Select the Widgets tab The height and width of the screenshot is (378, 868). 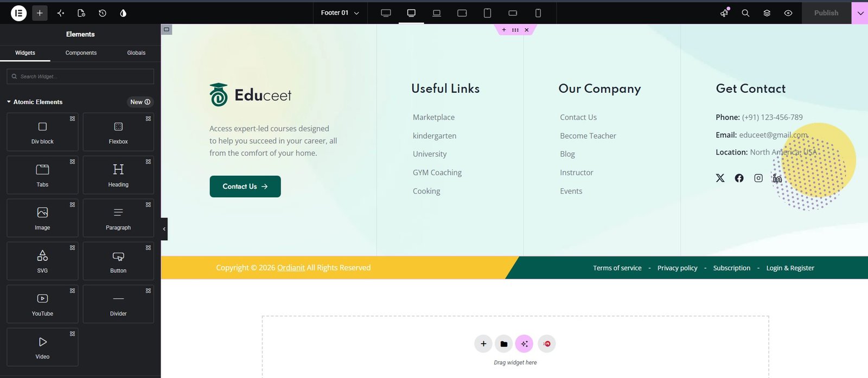[x=25, y=53]
